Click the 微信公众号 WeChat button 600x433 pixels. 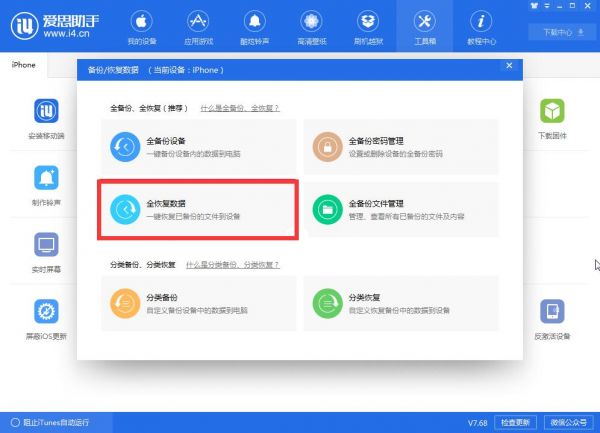point(568,422)
